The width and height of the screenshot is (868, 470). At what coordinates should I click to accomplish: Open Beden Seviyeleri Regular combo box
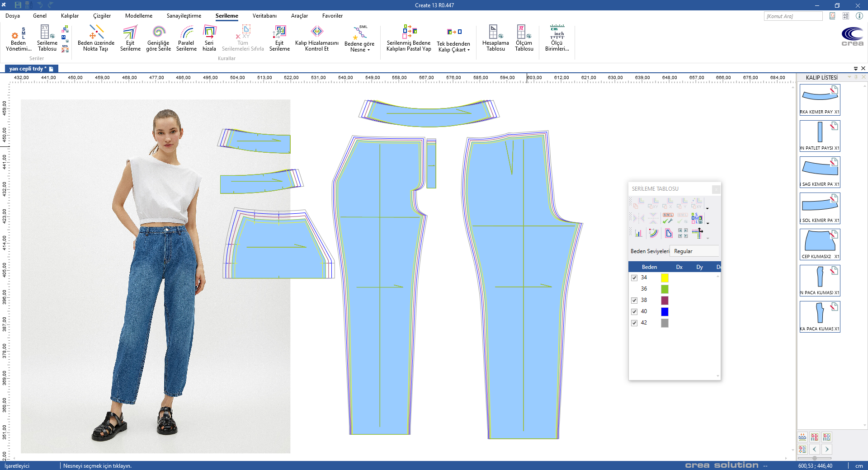tap(694, 251)
